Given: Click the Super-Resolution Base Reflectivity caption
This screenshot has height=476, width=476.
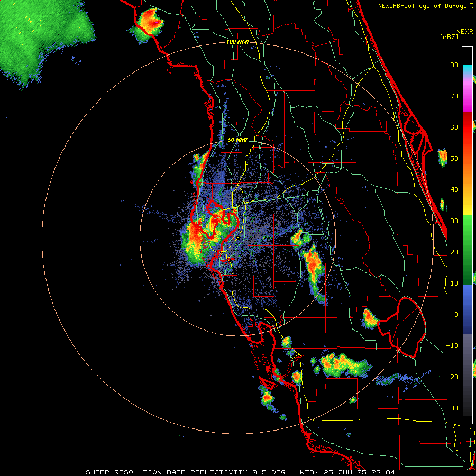Looking at the screenshot, I should [x=241, y=472].
